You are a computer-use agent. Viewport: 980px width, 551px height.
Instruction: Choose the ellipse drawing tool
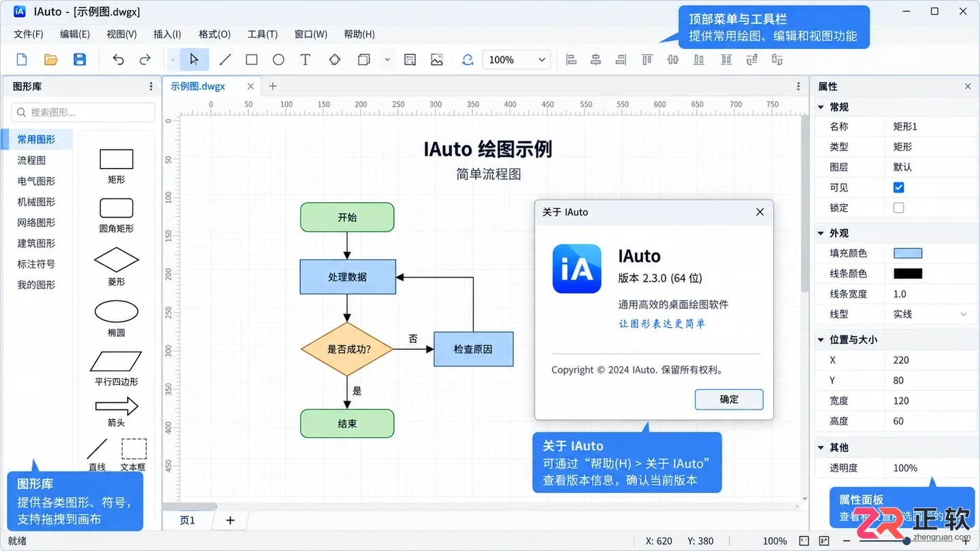tap(278, 60)
